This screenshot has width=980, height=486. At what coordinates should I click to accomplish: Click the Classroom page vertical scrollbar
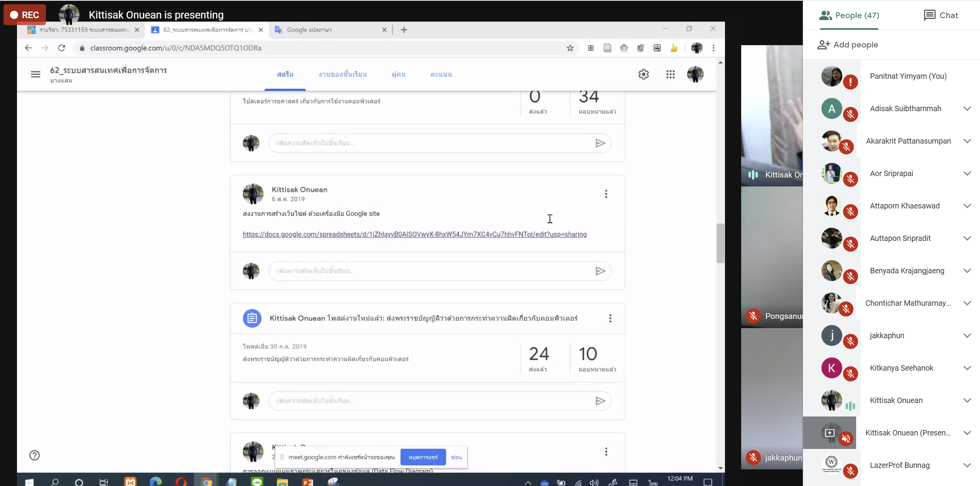coord(720,243)
